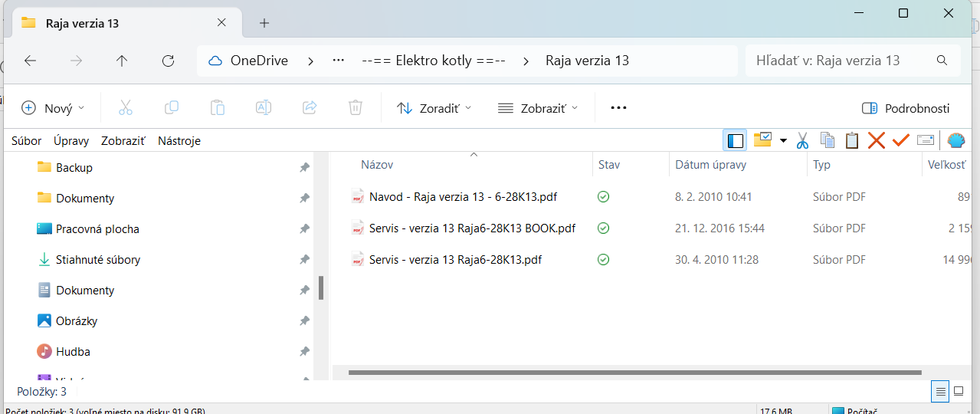Sort by the Veľkosť column header
This screenshot has height=414, width=980.
(949, 164)
